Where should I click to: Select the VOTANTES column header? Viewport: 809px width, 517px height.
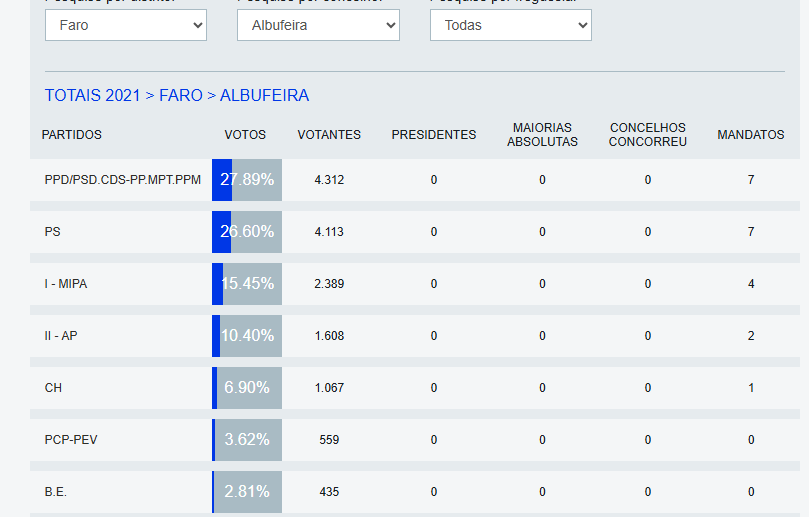(x=329, y=135)
